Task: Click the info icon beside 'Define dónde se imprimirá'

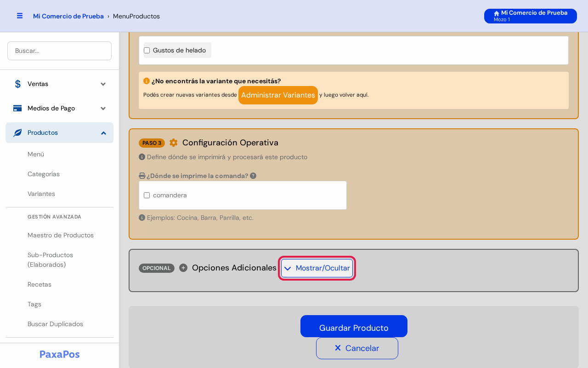Action: [x=142, y=157]
